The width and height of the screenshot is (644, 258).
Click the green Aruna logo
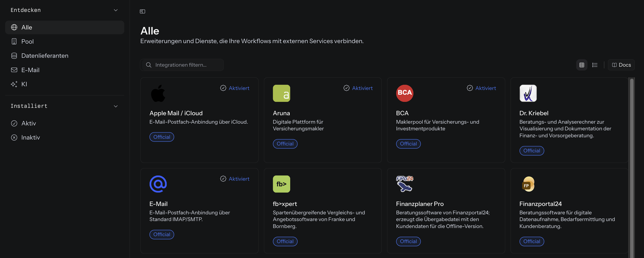coord(281,93)
